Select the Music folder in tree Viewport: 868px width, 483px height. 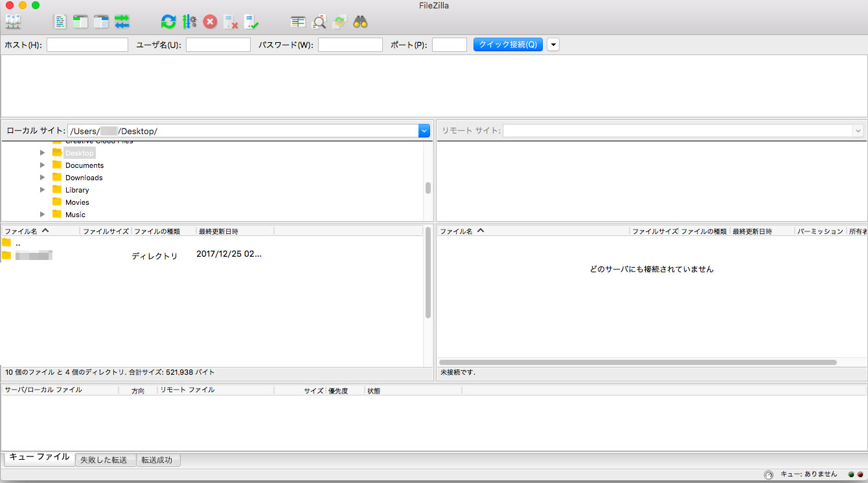coord(75,215)
